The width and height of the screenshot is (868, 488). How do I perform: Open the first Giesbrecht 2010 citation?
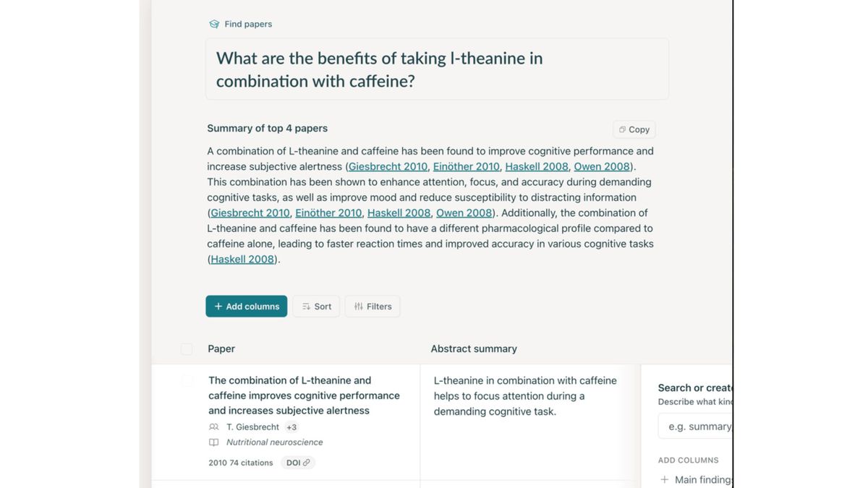pyautogui.click(x=388, y=167)
